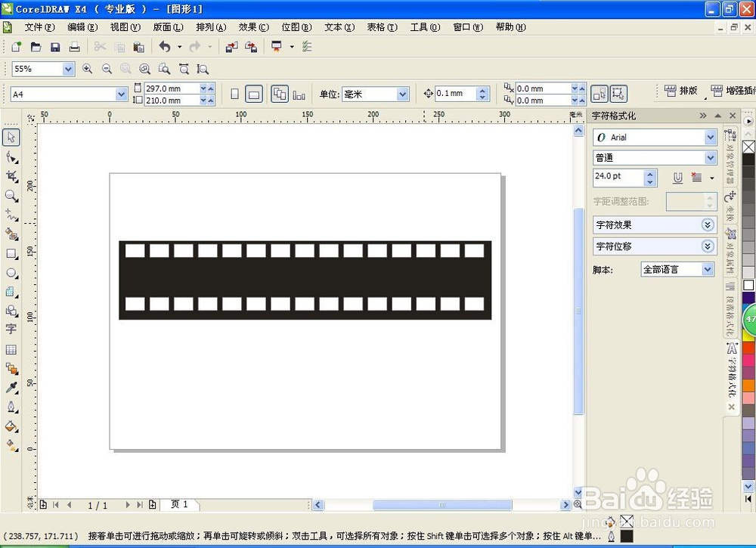This screenshot has height=548, width=756.
Task: Click the Zoom out magnifier icon
Action: [107, 69]
